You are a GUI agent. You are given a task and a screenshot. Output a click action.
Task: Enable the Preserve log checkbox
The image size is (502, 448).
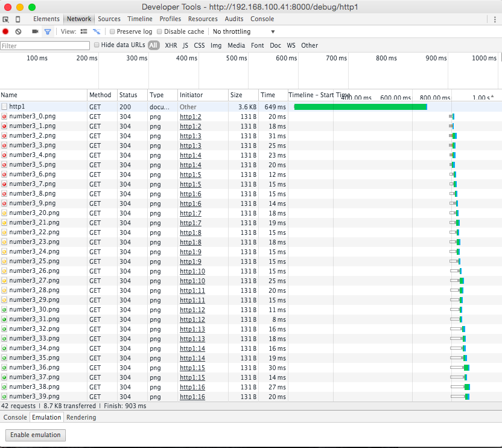pos(112,31)
